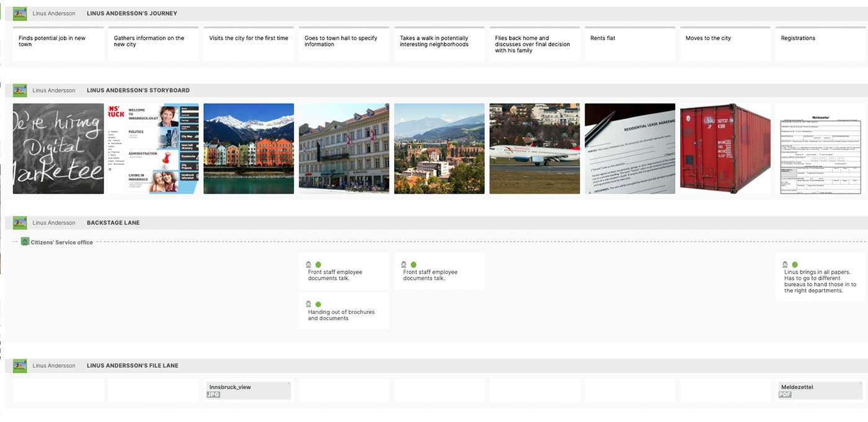Image resolution: width=868 pixels, height=422 pixels.
Task: Click the 'Citizens' Service office' label
Action: click(62, 243)
